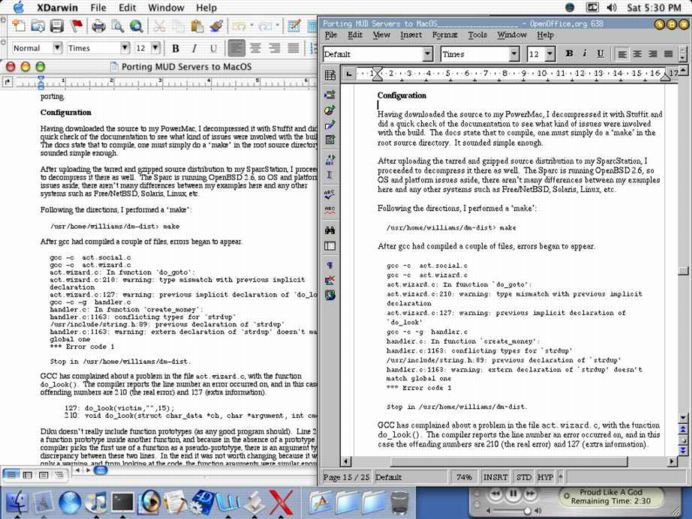The height and width of the screenshot is (519, 692).
Task: Click the Save floppy disk icon in Word
Action: 56,26
